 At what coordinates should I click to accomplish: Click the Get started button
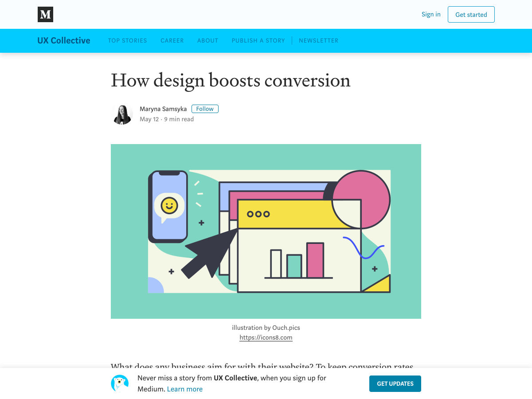[471, 15]
